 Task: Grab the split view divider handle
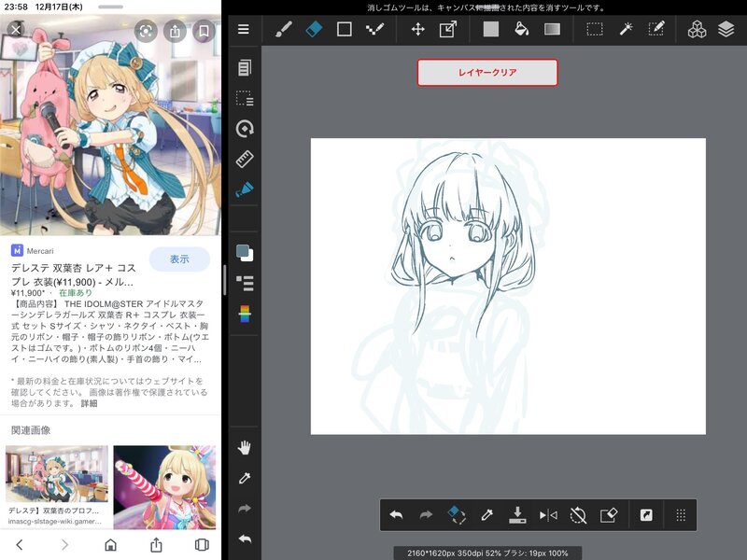click(224, 280)
